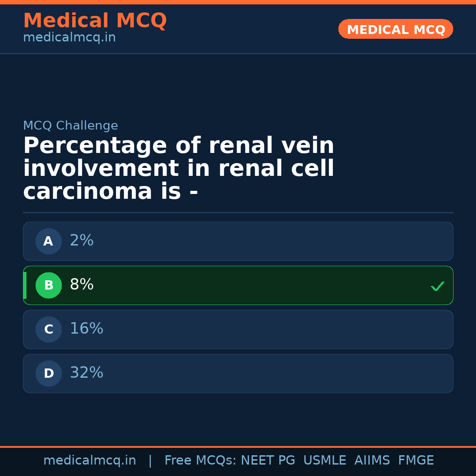Choose the 16% answer text

pos(86,329)
